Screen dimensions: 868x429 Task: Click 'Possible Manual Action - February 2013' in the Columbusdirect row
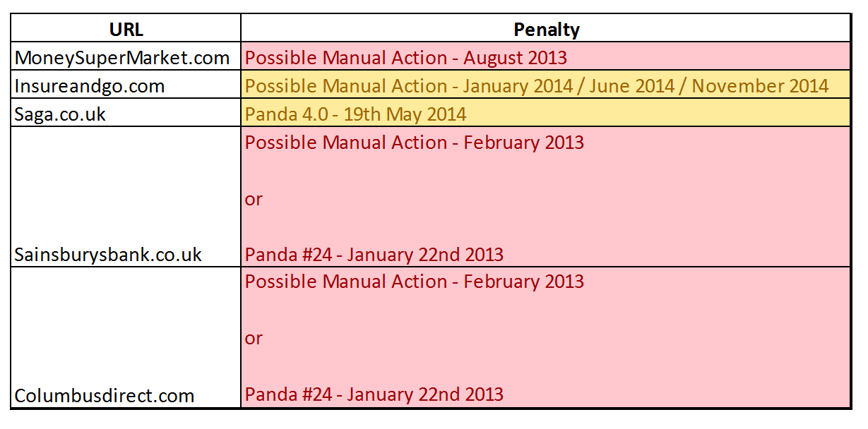pos(415,282)
